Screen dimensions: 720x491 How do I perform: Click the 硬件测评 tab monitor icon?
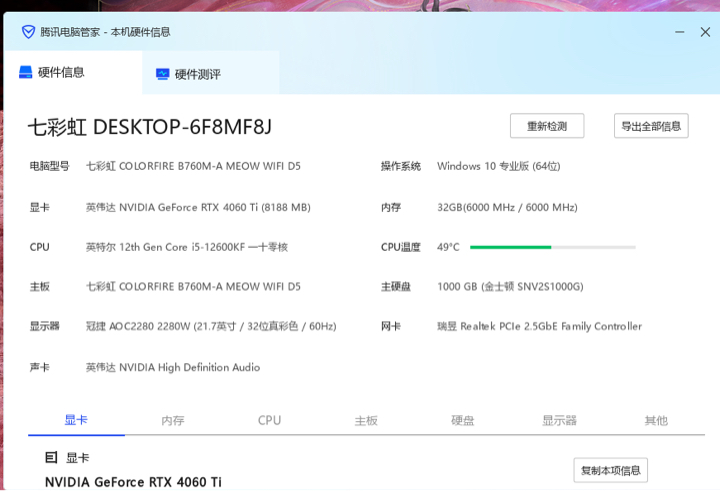(x=163, y=74)
